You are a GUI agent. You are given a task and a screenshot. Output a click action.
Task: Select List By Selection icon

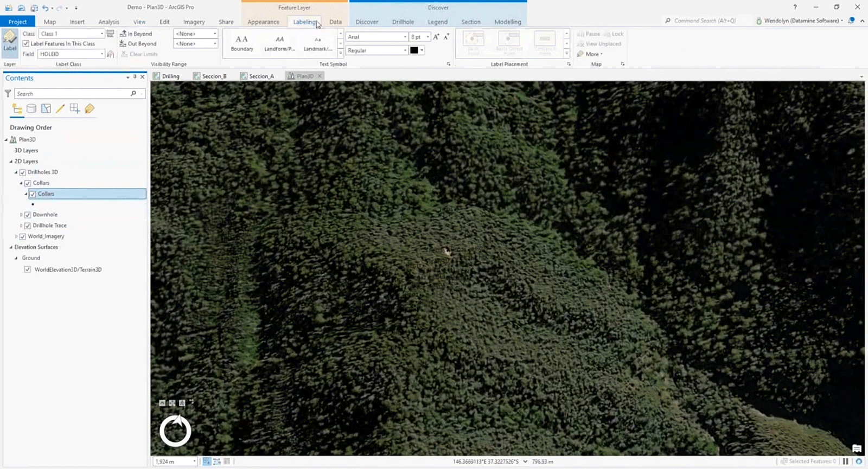[46, 109]
